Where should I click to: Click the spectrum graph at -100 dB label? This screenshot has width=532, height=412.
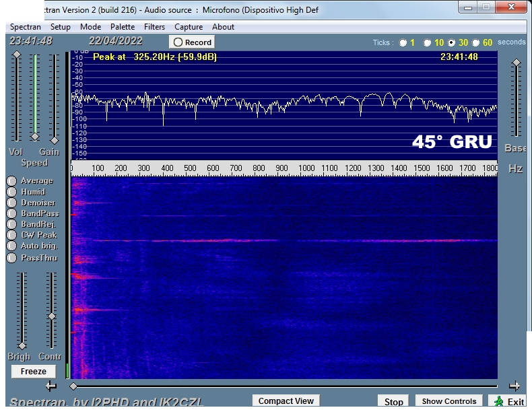click(x=79, y=119)
